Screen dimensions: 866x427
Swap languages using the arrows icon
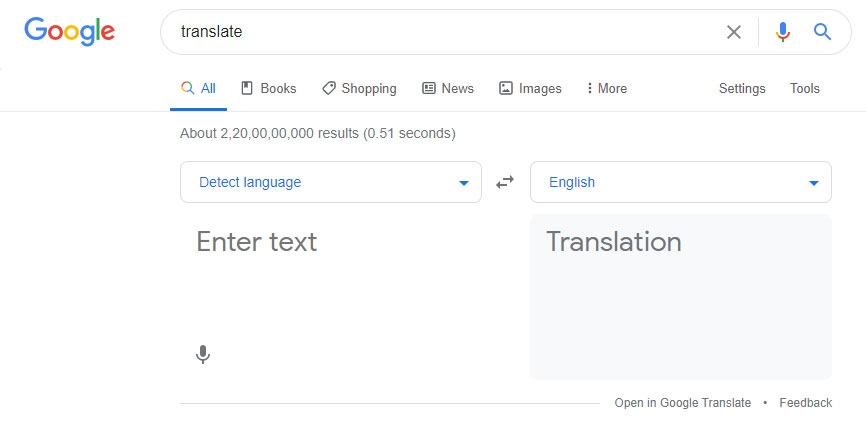(505, 182)
